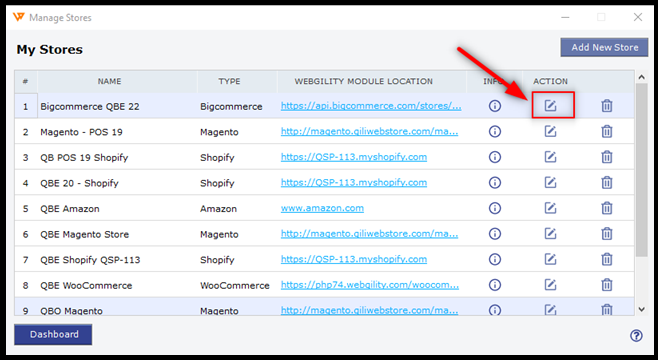Click the vertical scrollbar thumb
658x360 pixels.
click(641, 170)
